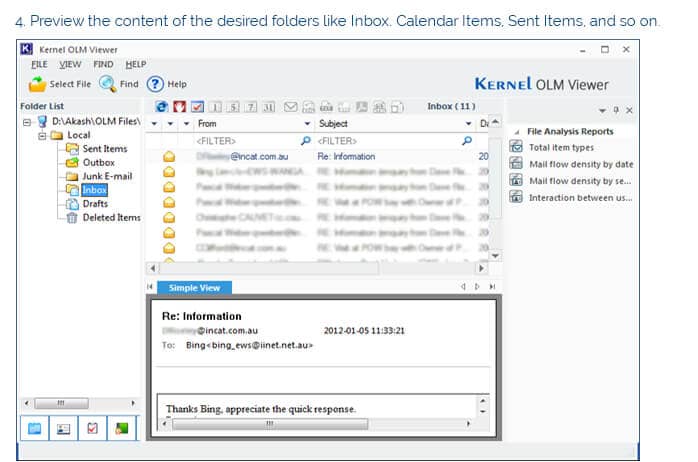
Task: Switch to tasks checkmark view at bottom-left
Action: (x=92, y=428)
